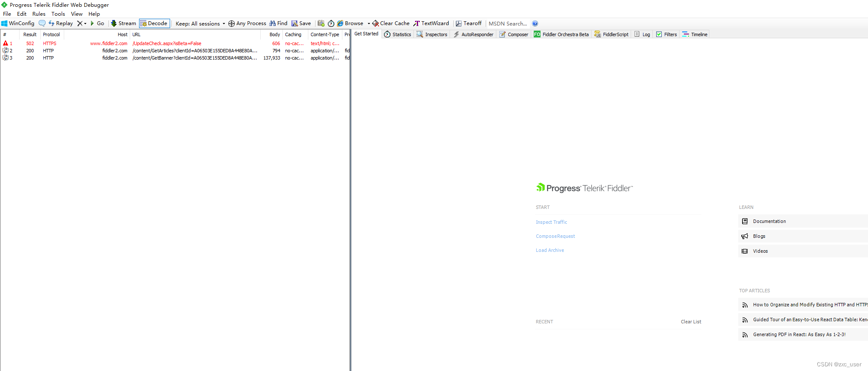Select the GetArticles session row
868x371 pixels.
(175, 51)
